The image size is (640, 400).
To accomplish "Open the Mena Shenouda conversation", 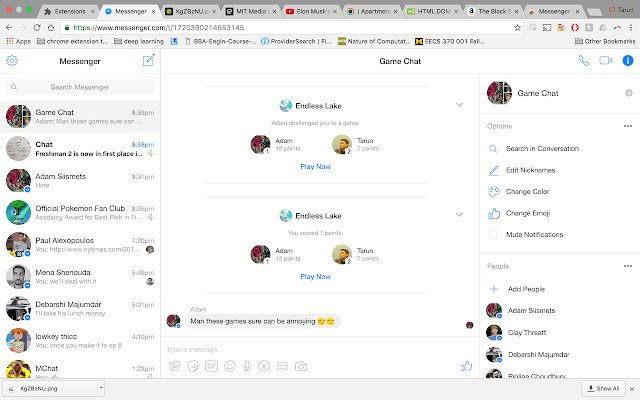I will 80,276.
